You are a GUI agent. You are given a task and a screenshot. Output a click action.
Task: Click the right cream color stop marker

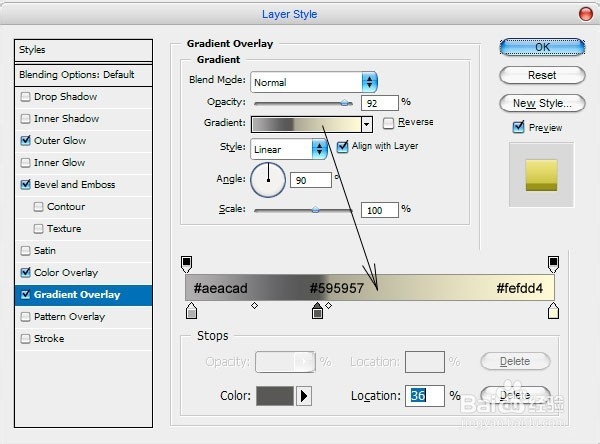553,313
